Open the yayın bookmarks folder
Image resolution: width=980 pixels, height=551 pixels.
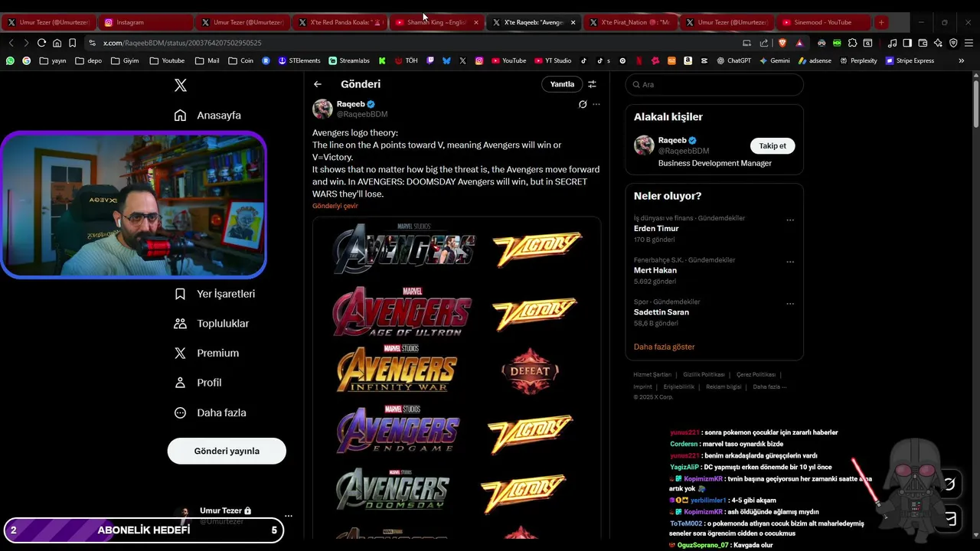53,60
